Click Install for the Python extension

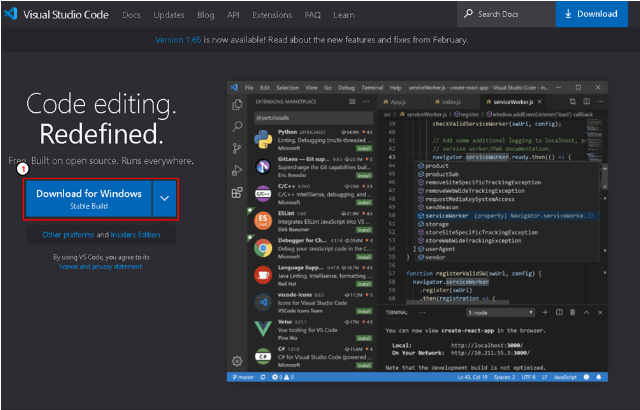[x=364, y=148]
